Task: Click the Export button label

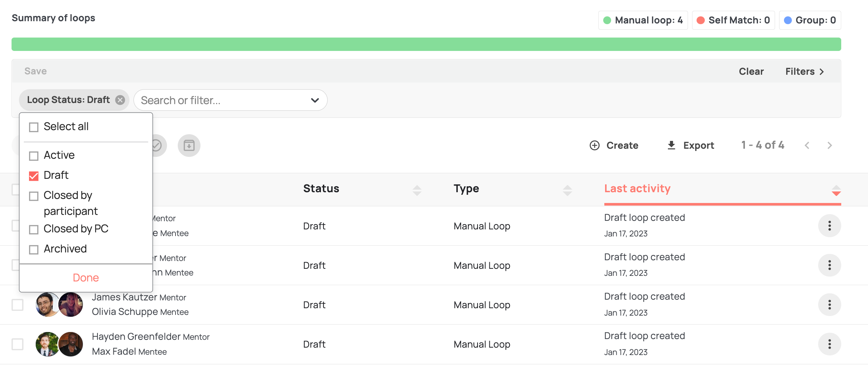Action: (x=698, y=145)
